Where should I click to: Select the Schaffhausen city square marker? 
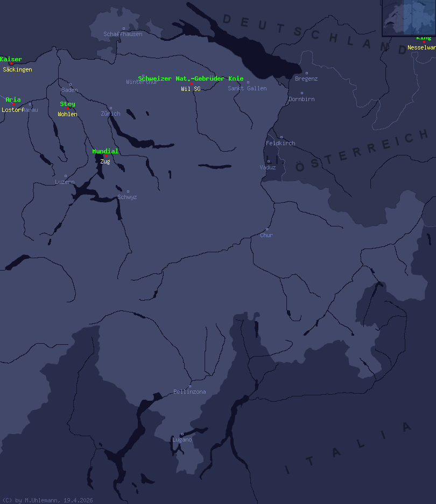pyautogui.click(x=123, y=29)
